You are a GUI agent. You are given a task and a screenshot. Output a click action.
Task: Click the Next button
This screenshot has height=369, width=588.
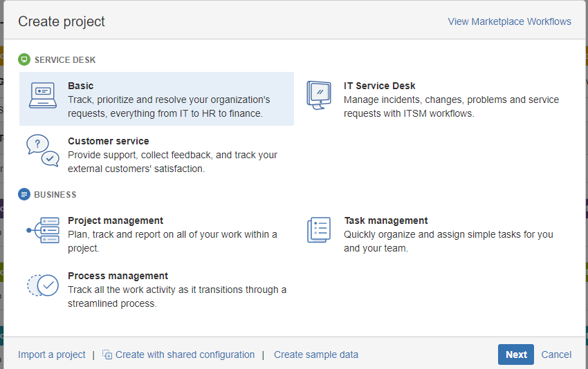tap(516, 354)
